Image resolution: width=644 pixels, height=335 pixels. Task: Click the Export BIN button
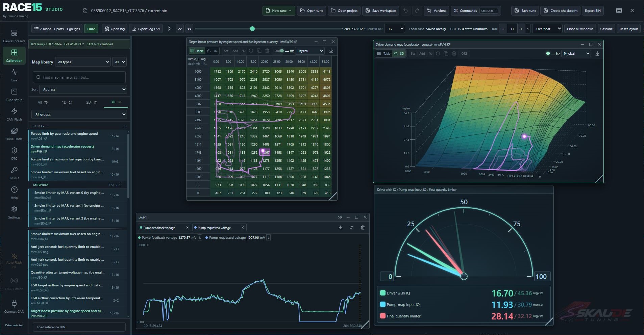[x=593, y=10]
